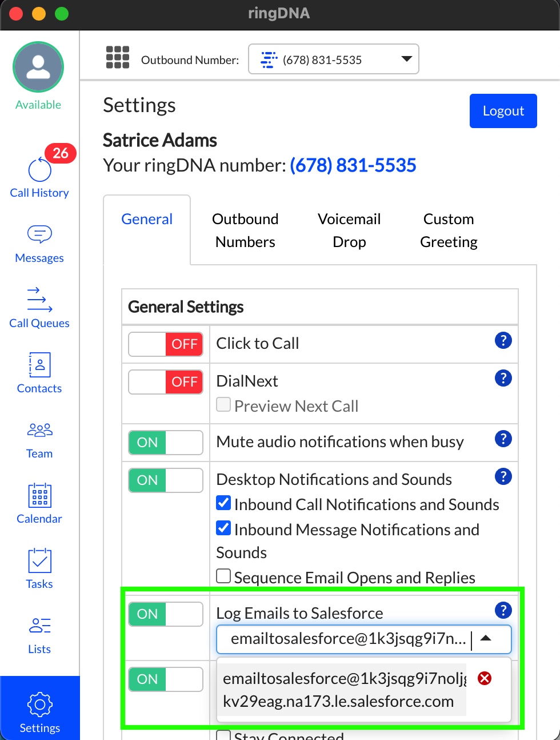Uncheck Inbound Message Notifications and Sounds
The image size is (560, 740).
coord(223,528)
